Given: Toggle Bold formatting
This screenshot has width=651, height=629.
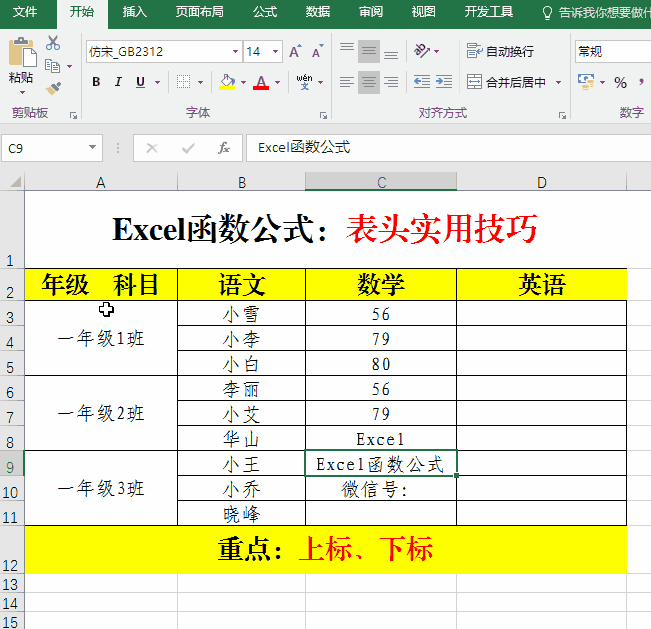Looking at the screenshot, I should 96,82.
